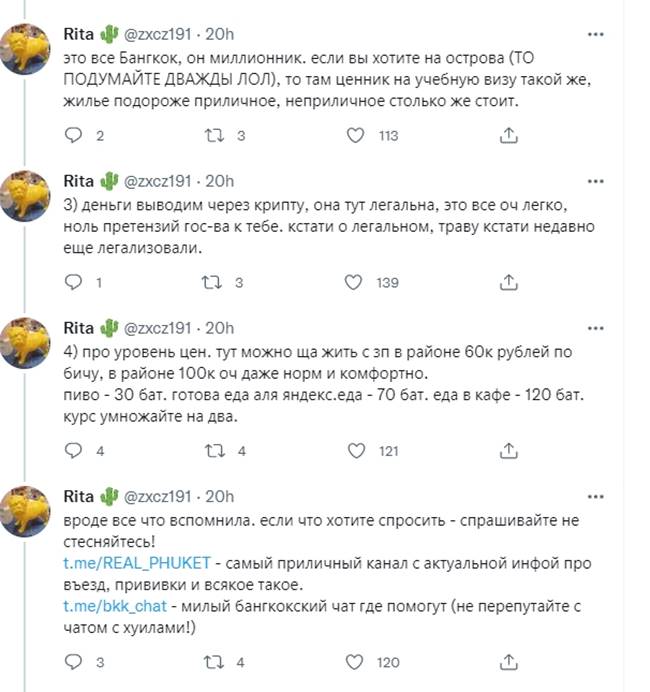
Task: Share the first tweet about Bangkok
Action: click(507, 135)
